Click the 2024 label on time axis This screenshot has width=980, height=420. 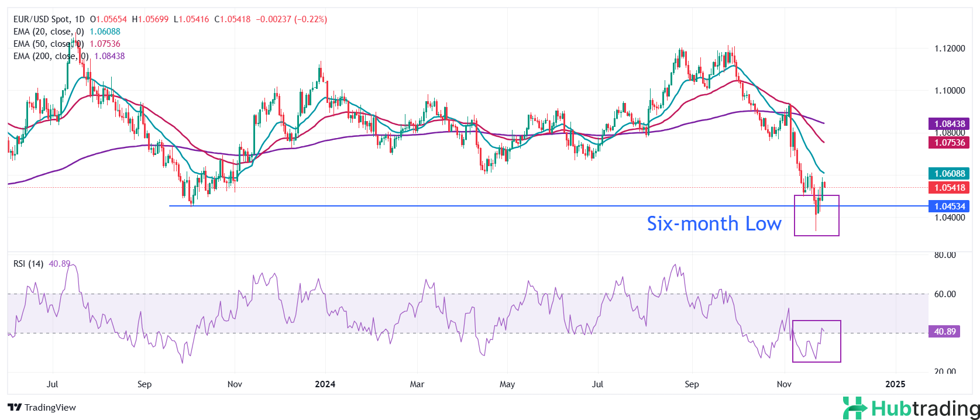325,384
